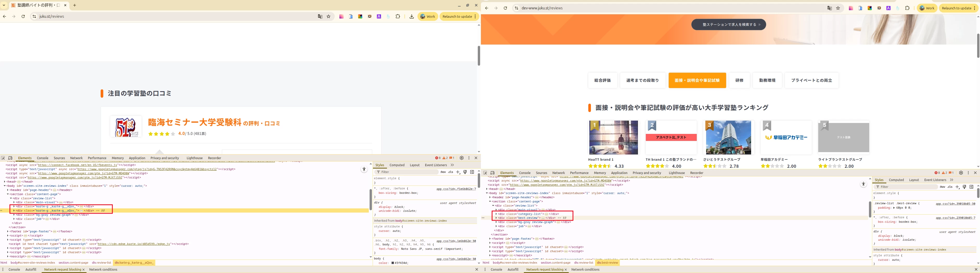Select Network conditions drawer tab in left DevTools

tap(103, 270)
